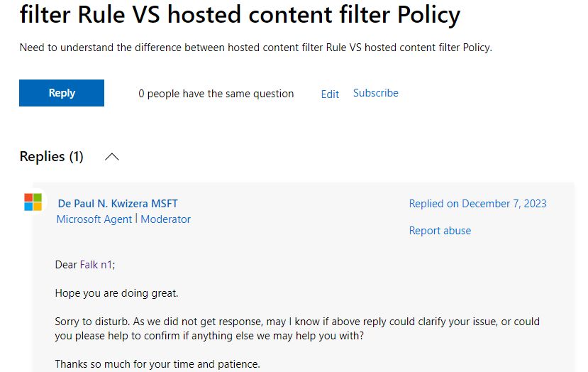Open De Paul N. Kwizera MSFT profile

pyautogui.click(x=117, y=204)
